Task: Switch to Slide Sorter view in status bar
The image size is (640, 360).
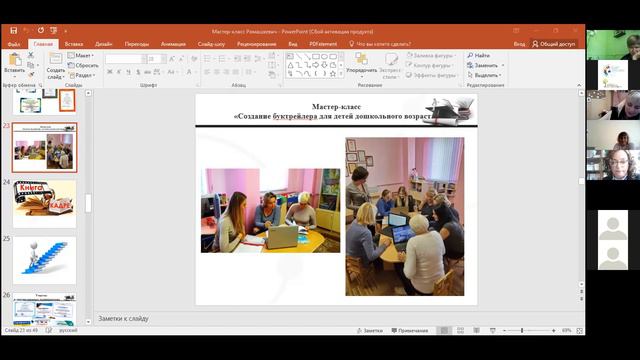Action: pos(460,330)
